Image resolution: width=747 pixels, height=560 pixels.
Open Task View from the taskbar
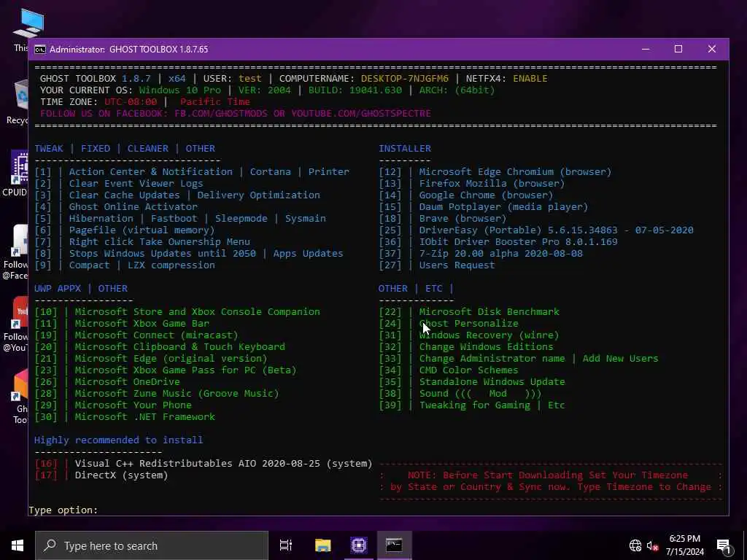click(286, 545)
